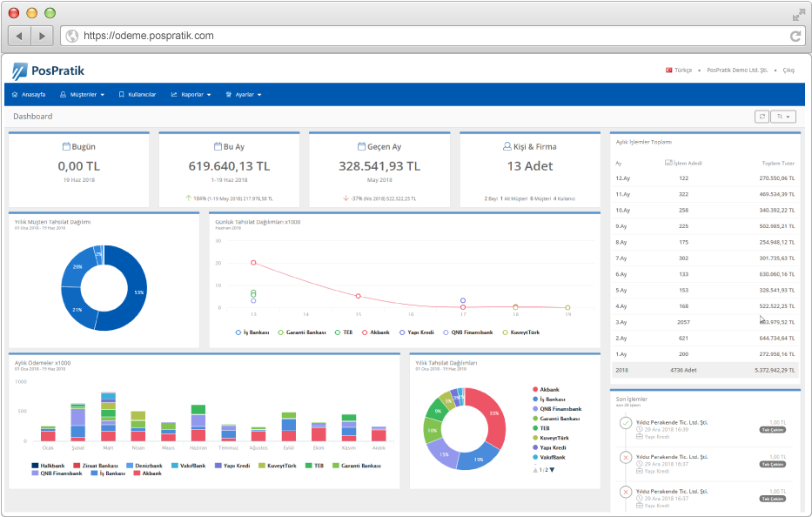Click the dashboard refresh icon button
Viewport: 812px width, 517px height.
tap(762, 117)
